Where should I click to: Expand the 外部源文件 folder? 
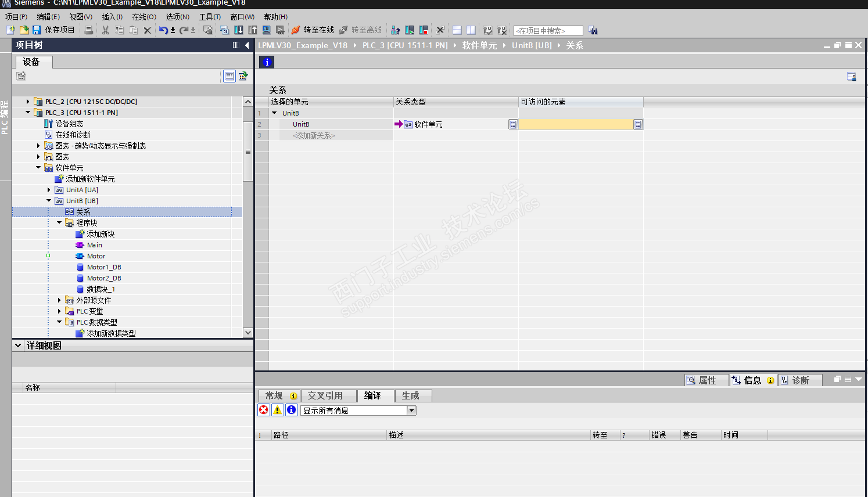pos(59,300)
